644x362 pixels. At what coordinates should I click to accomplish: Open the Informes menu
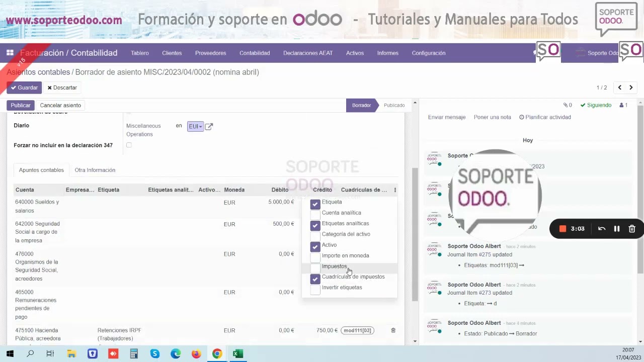click(x=388, y=53)
